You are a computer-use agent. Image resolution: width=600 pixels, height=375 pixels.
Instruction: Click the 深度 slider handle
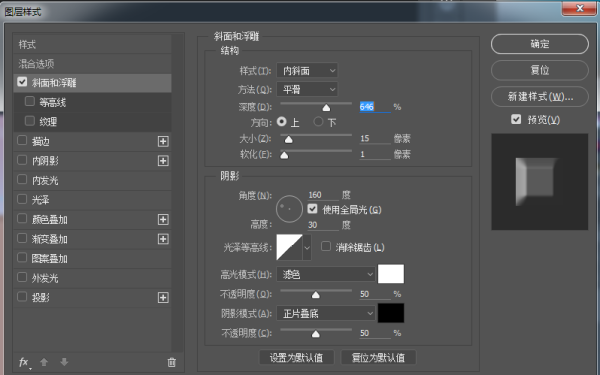coord(326,108)
